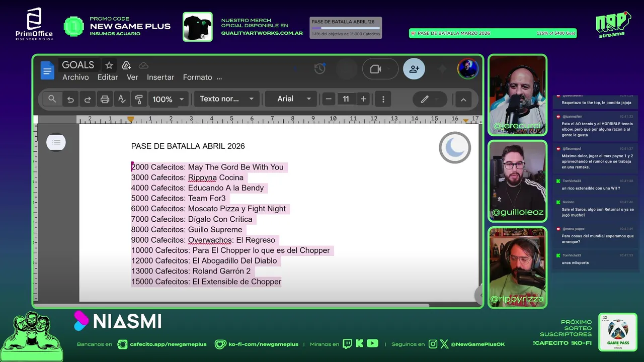Screen dimensions: 644x362
Task: Click the line 2000 Cafecitos May The Gord
Action: pyautogui.click(x=207, y=167)
